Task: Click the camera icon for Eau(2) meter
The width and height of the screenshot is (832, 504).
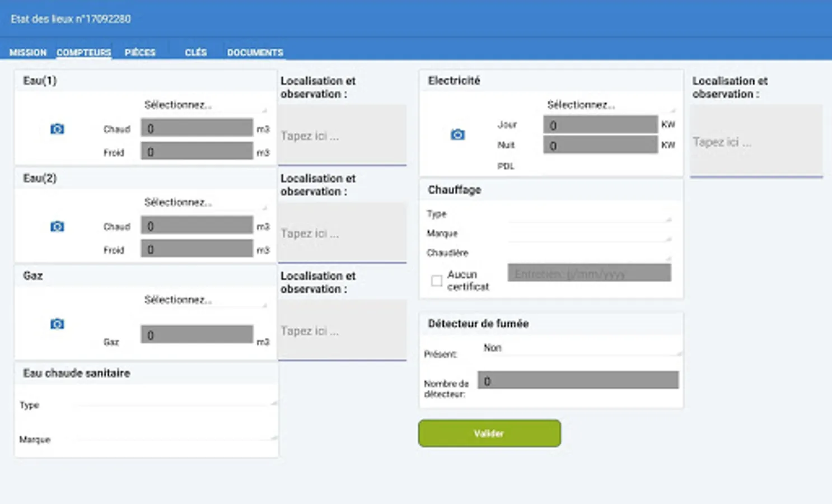Action: click(x=58, y=226)
